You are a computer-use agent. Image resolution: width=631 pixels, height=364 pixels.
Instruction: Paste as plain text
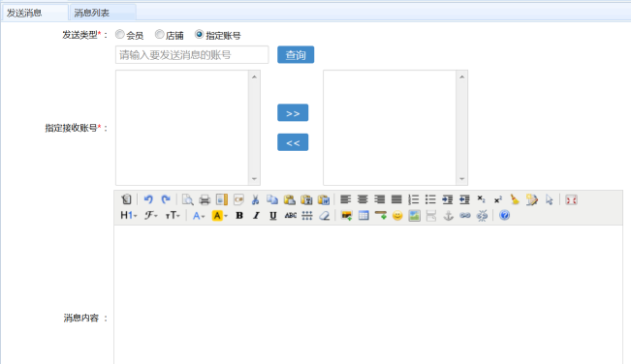coord(306,199)
